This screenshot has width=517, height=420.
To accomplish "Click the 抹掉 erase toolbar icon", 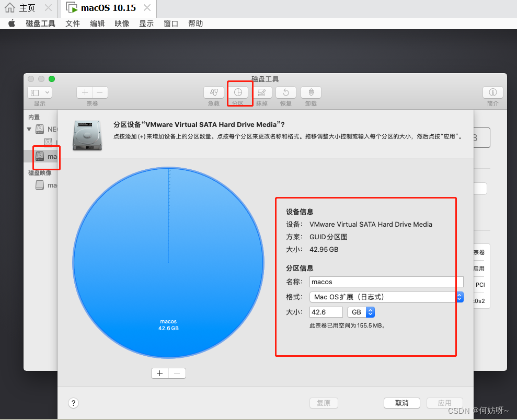I will (262, 92).
